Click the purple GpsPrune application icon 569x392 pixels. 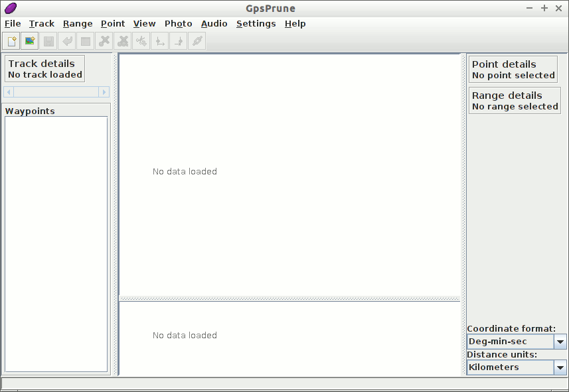pyautogui.click(x=11, y=8)
